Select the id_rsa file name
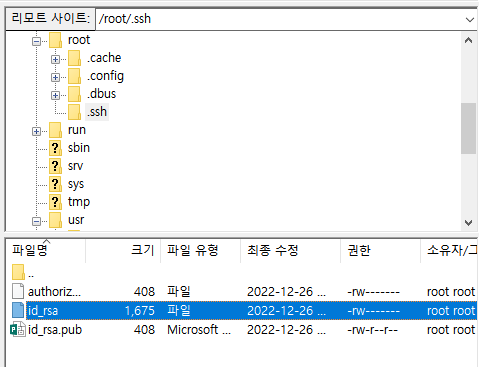 click(43, 311)
